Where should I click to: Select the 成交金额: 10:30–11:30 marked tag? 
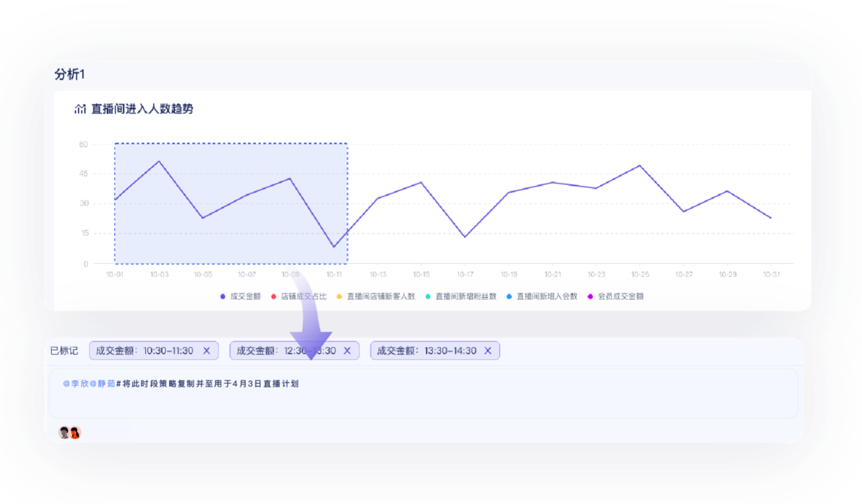click(x=145, y=351)
